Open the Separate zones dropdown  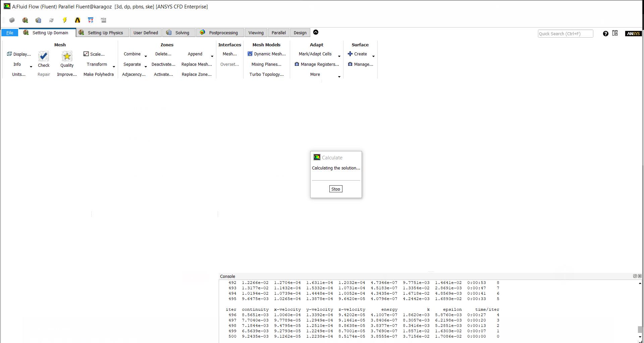coord(146,67)
